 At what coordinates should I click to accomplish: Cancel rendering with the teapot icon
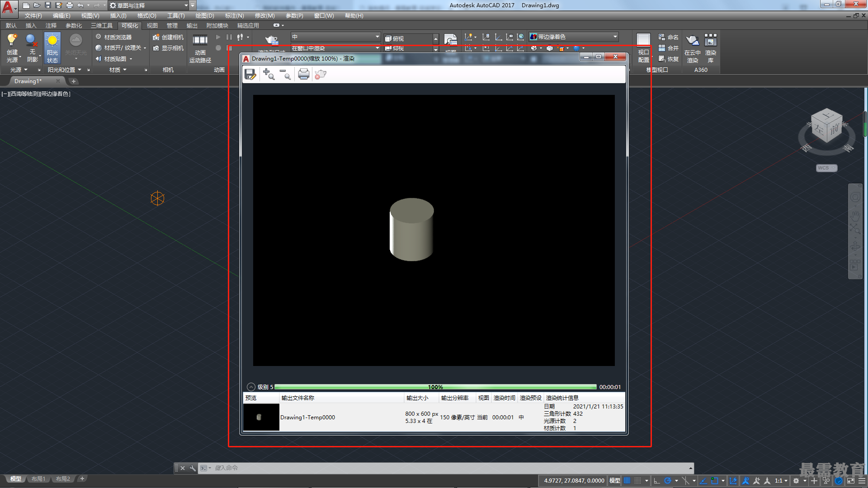(321, 74)
